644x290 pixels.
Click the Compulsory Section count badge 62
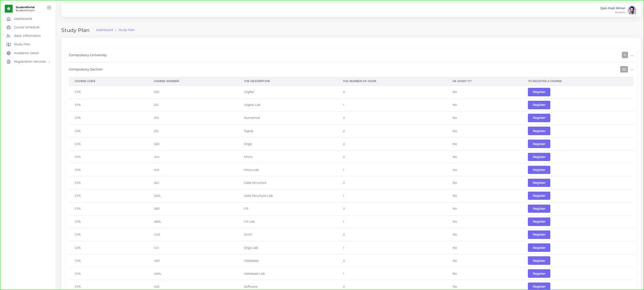624,69
